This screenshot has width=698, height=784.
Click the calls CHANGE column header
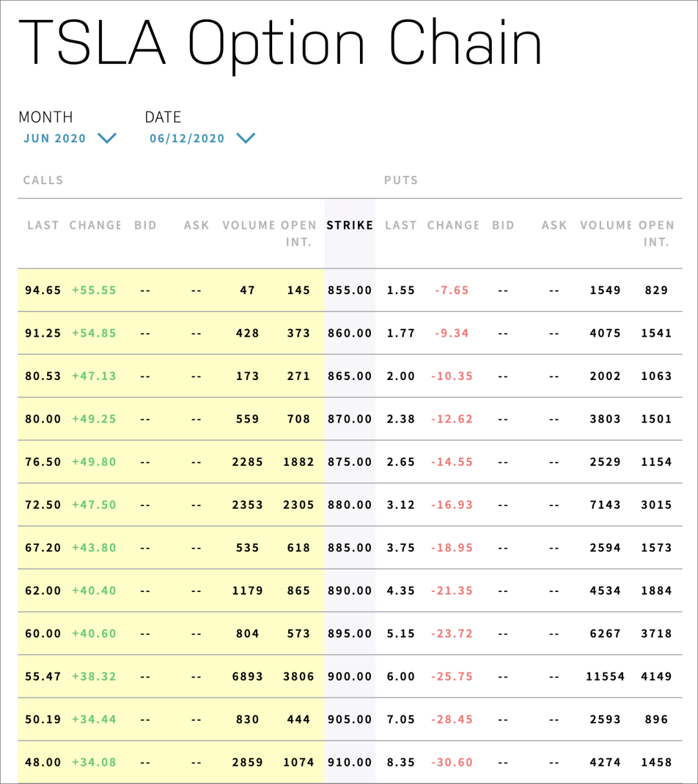pos(95,225)
